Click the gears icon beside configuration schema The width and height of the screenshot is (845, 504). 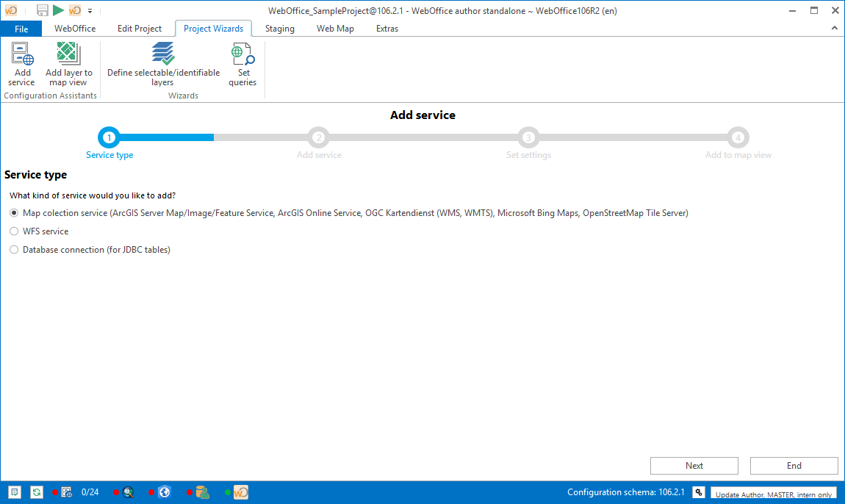click(x=699, y=492)
